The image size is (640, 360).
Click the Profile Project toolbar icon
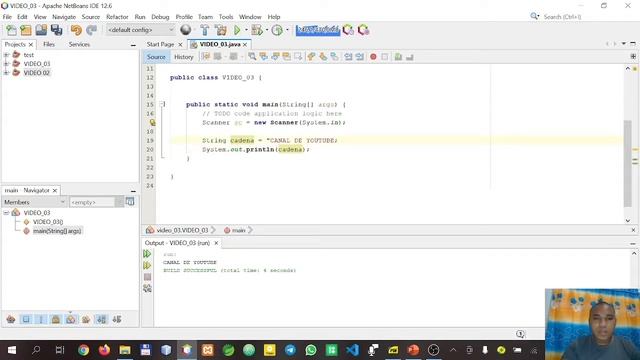277,30
